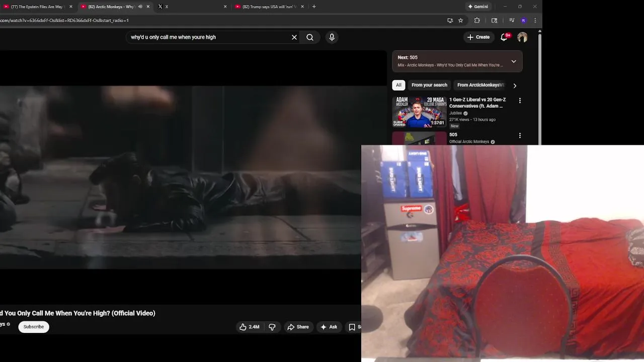Open more options for the 505 video
644x362 pixels.
click(520, 135)
